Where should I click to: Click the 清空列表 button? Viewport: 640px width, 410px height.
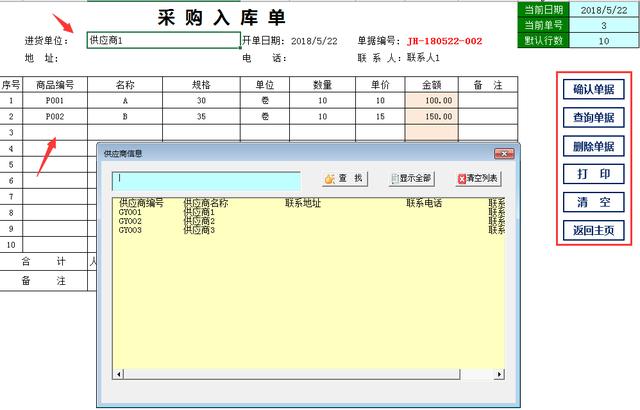click(478, 179)
